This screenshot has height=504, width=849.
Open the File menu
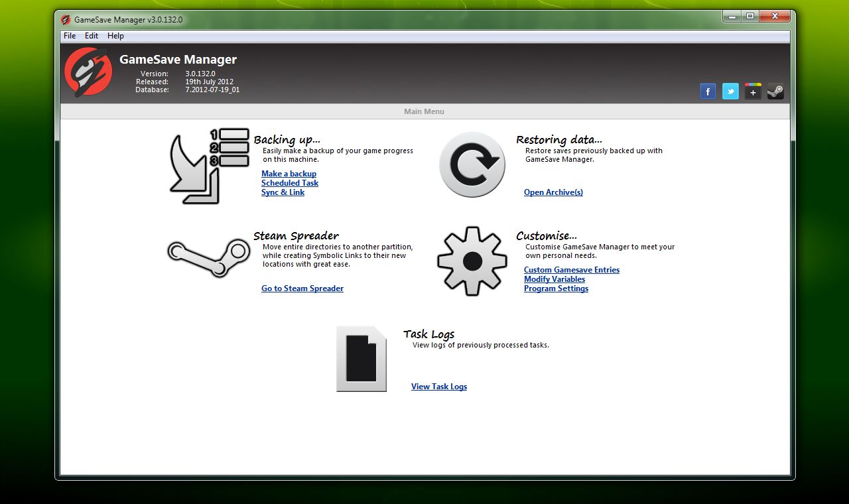[70, 36]
